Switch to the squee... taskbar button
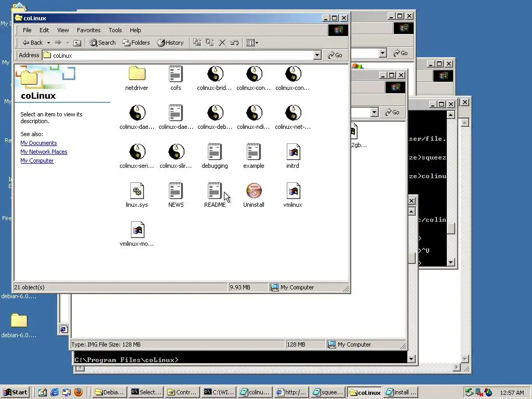The height and width of the screenshot is (399, 532). 328,392
